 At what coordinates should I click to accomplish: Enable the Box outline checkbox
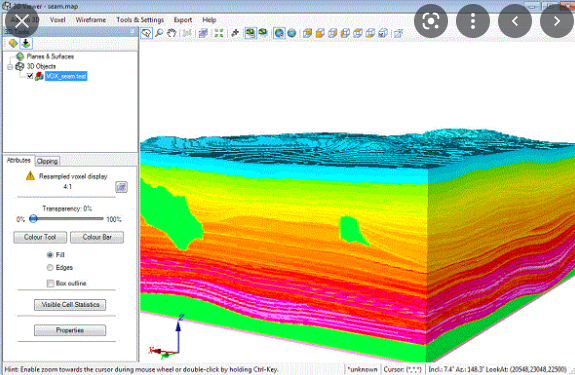pos(50,283)
